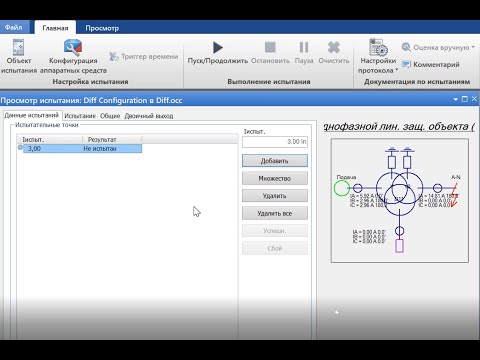Start test with Пуск/Продолжить play icon
The width and height of the screenshot is (480, 360).
point(218,47)
